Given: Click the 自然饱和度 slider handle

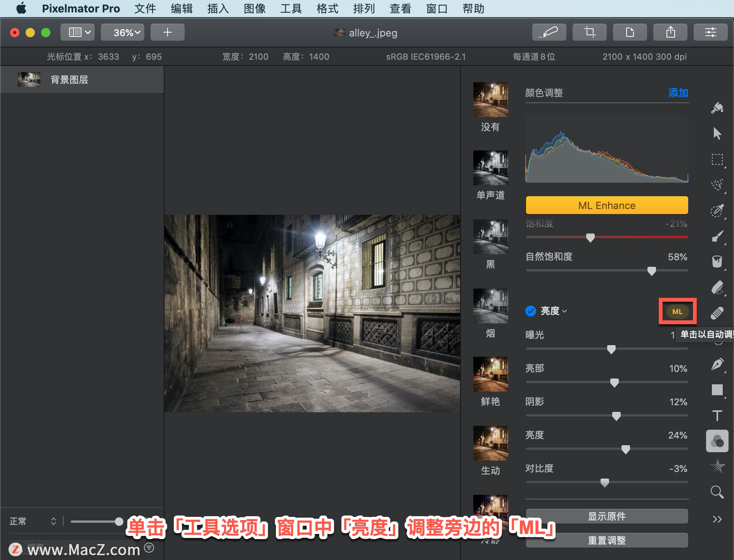Looking at the screenshot, I should (652, 271).
